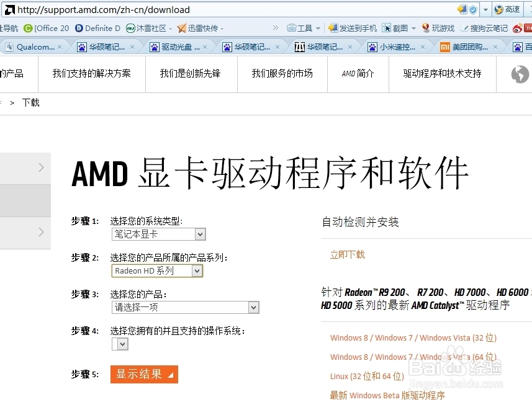Click the 立即下载 download link
This screenshot has width=532, height=402.
[346, 254]
